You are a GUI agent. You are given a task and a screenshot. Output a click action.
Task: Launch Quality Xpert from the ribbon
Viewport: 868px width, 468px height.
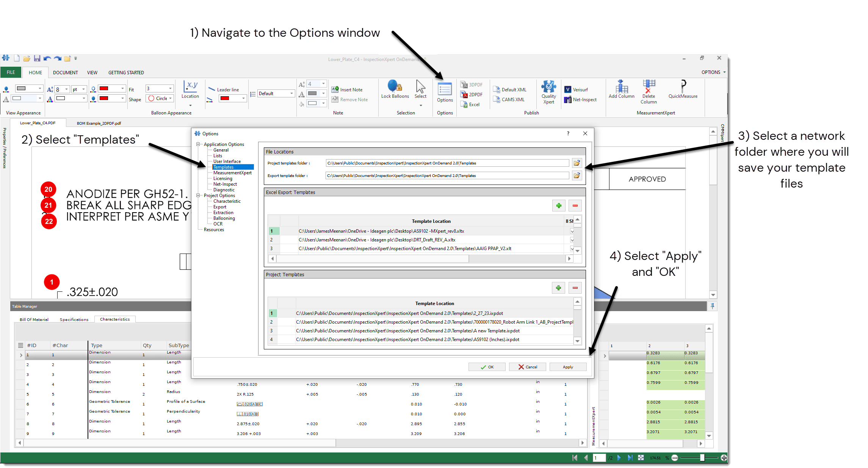tap(548, 91)
